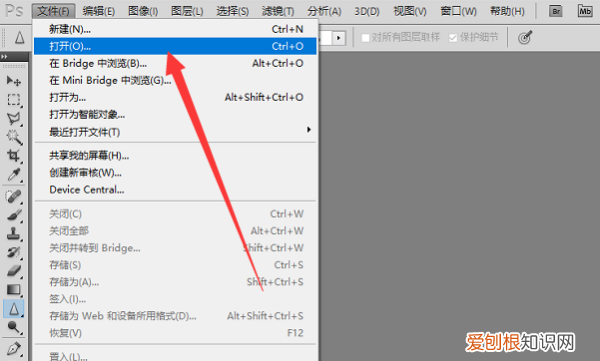Toggle 对所有图层取样 checkbox

click(365, 38)
